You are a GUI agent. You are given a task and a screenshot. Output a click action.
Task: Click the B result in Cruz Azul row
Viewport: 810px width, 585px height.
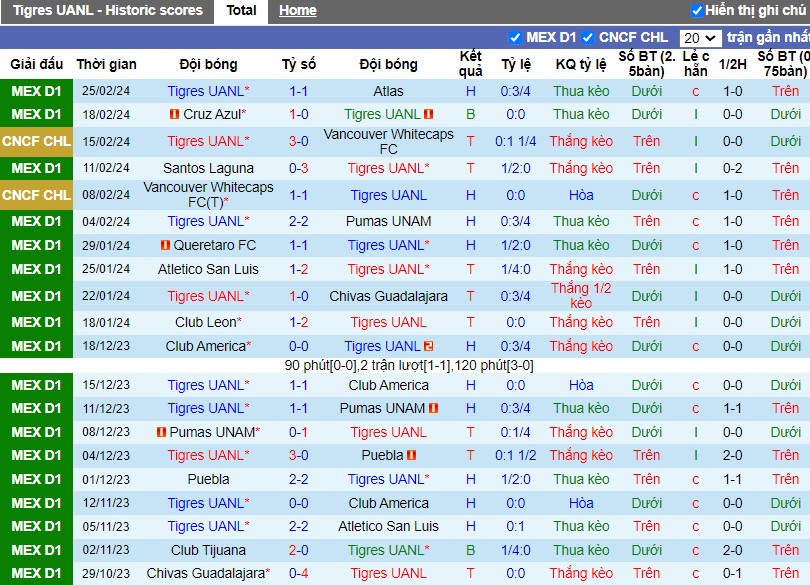click(x=471, y=114)
